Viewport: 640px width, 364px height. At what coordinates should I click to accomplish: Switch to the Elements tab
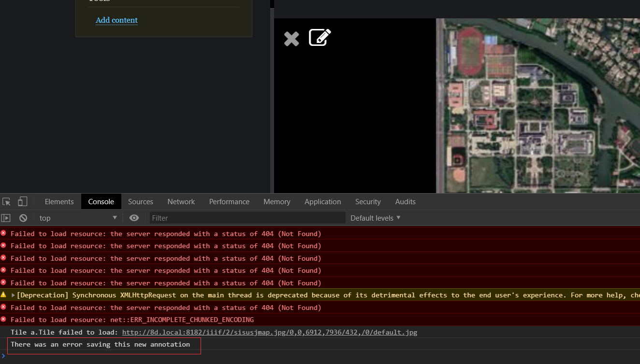[59, 202]
